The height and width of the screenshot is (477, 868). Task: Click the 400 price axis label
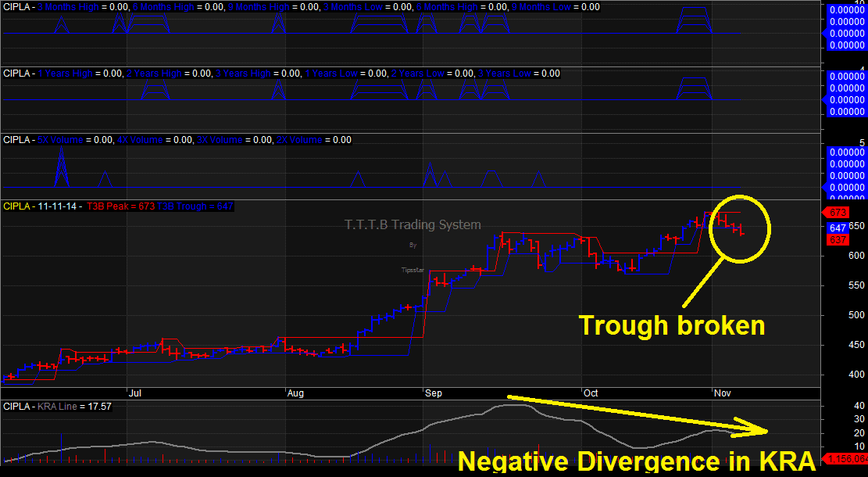(x=856, y=375)
